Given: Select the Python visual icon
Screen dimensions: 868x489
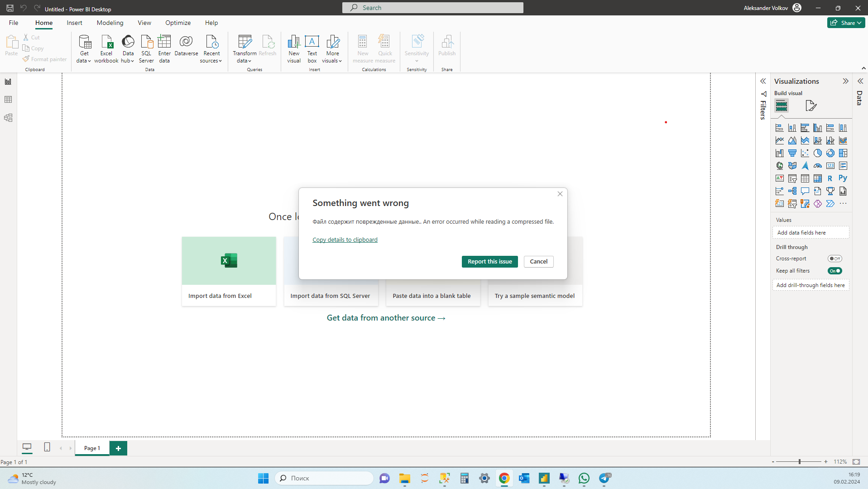Looking at the screenshot, I should (x=843, y=178).
